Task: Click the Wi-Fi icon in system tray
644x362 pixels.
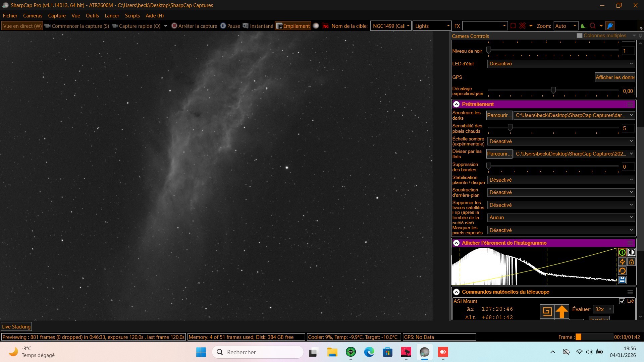Action: 579,352
